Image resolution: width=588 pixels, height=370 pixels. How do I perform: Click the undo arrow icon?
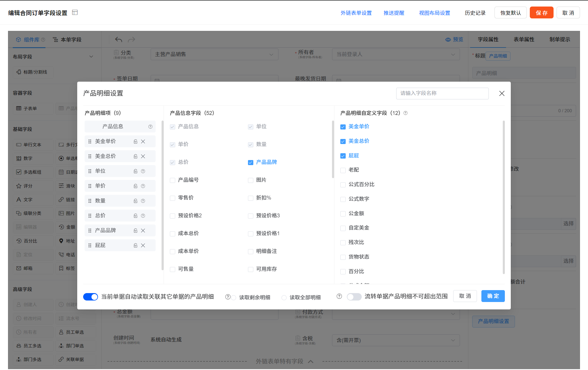[118, 39]
